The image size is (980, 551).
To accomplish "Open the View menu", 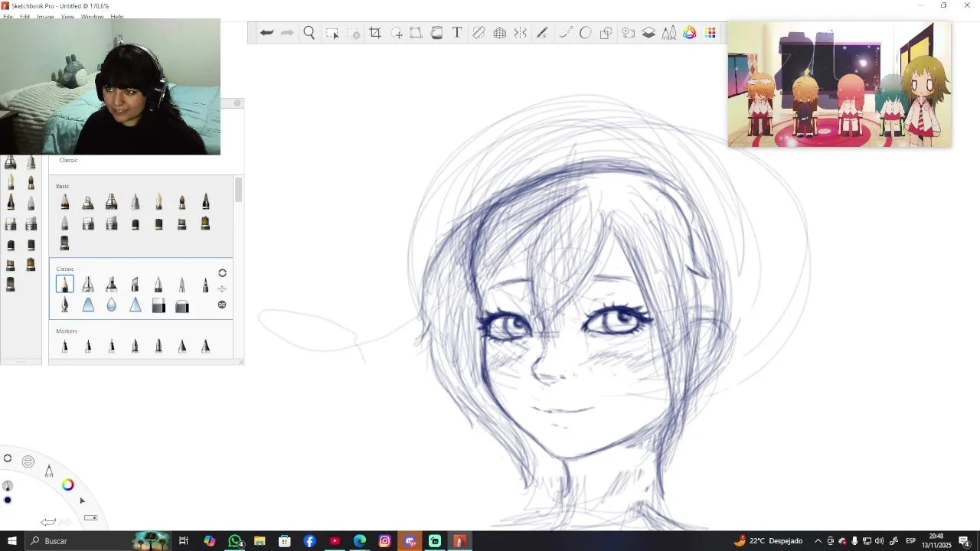I will [67, 17].
